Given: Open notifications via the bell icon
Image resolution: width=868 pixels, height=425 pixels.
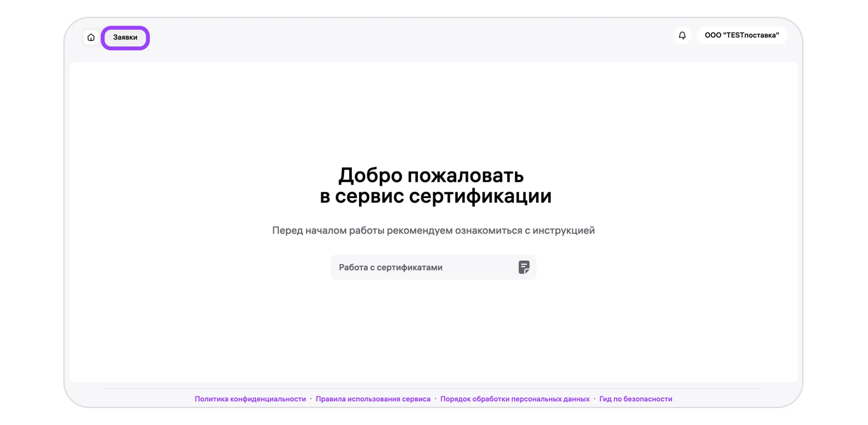Looking at the screenshot, I should coord(682,36).
